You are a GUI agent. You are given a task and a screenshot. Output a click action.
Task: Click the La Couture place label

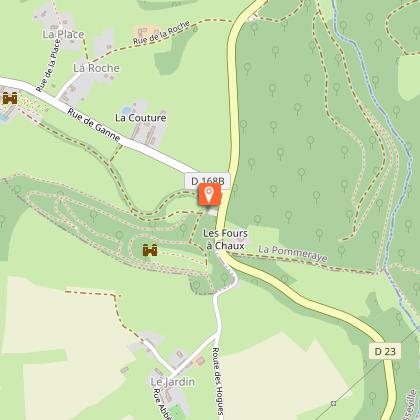141,118
